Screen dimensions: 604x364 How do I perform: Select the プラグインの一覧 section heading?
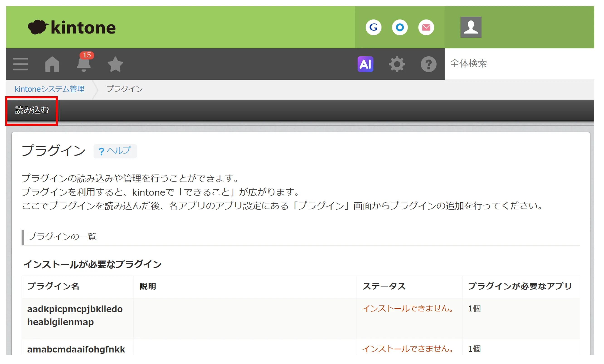62,237
